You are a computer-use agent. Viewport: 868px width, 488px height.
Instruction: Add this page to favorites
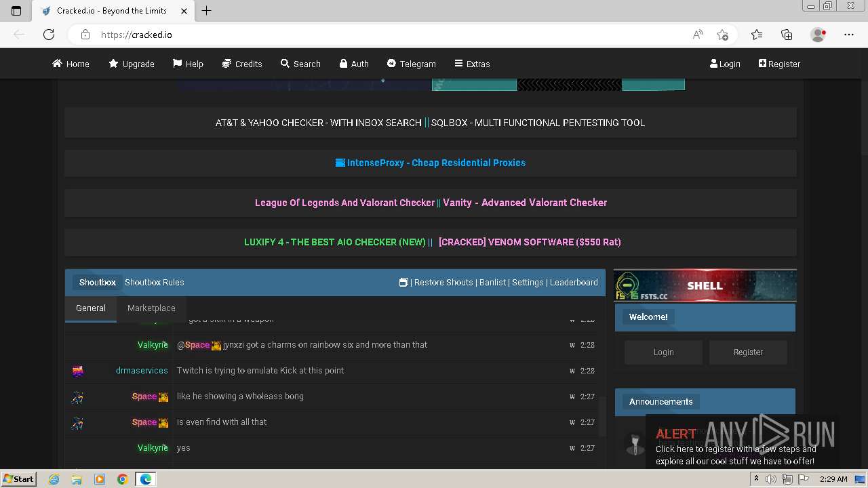(x=722, y=35)
